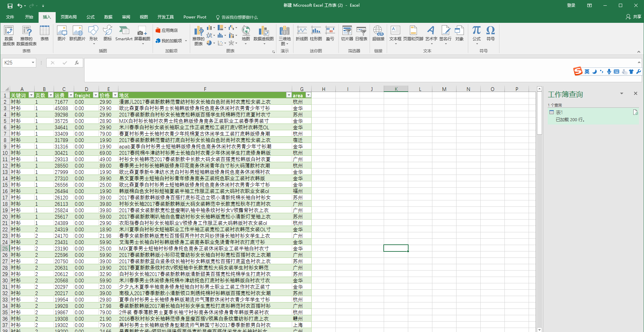
Task: Open recommended charts (推荐的图表)
Action: click(199, 36)
